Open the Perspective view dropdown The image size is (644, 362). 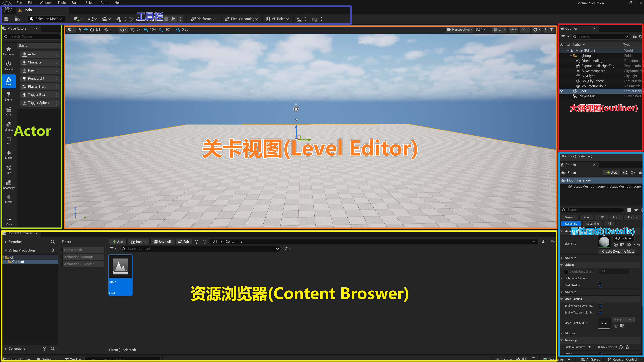459,29
